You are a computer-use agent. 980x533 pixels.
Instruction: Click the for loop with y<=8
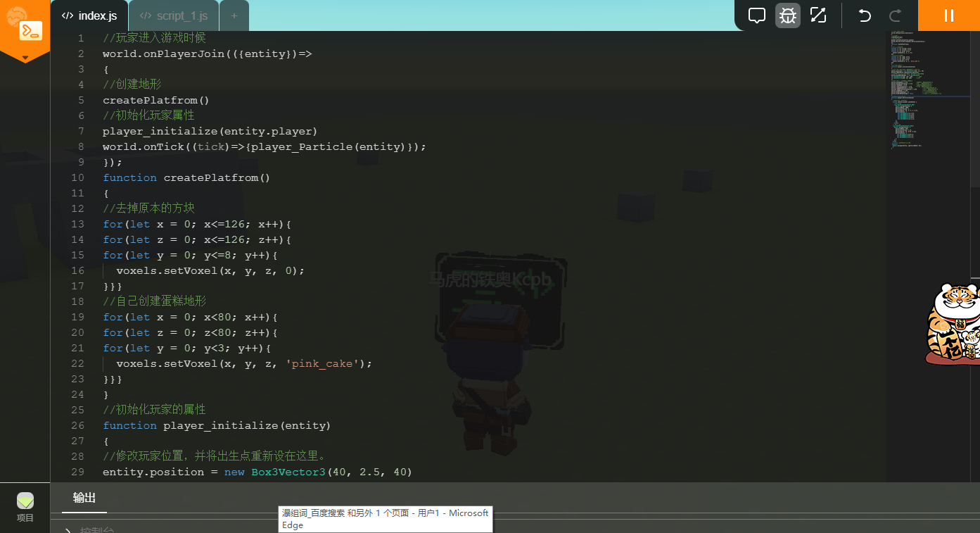191,255
